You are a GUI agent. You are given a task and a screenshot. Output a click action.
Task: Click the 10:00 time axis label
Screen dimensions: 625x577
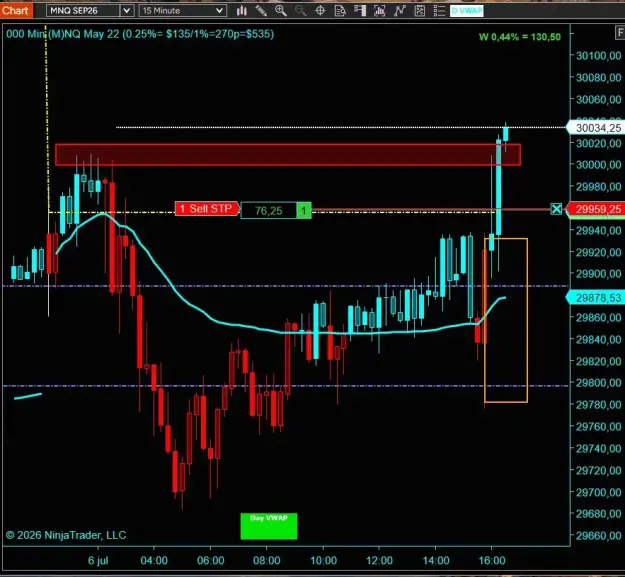(x=323, y=561)
